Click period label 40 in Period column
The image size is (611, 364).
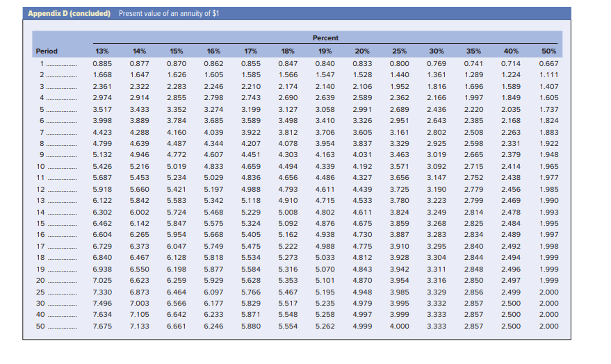40,314
